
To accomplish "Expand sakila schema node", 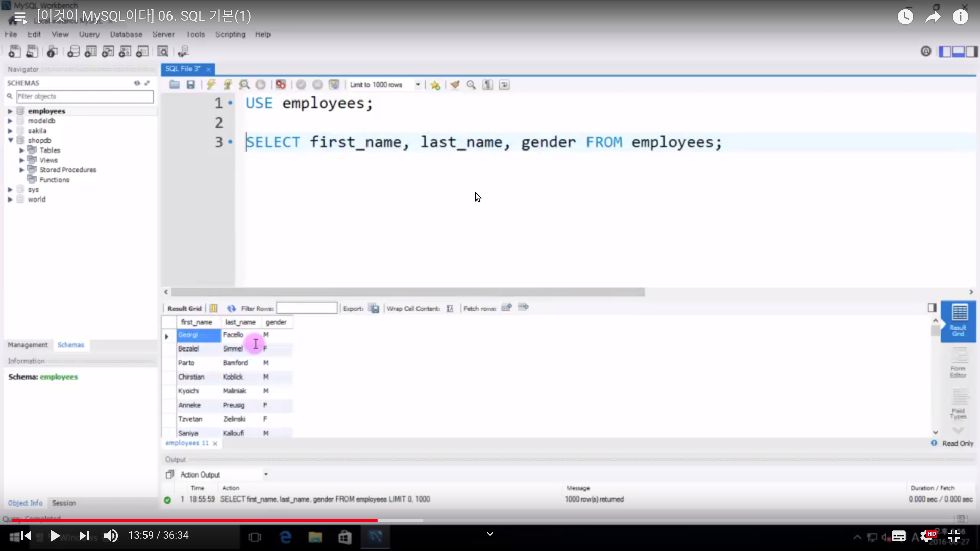I will 10,131.
